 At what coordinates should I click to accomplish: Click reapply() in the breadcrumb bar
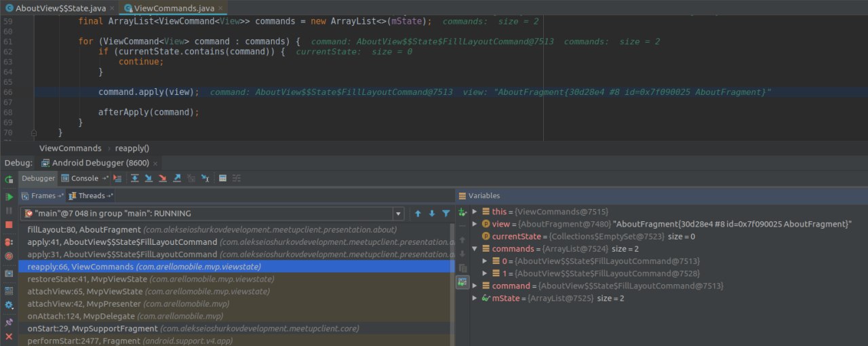point(132,148)
